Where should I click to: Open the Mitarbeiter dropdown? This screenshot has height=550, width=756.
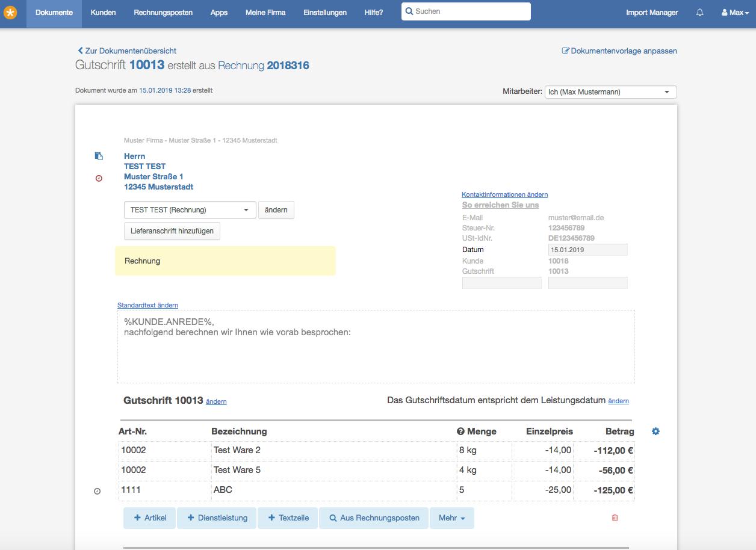[x=610, y=92]
